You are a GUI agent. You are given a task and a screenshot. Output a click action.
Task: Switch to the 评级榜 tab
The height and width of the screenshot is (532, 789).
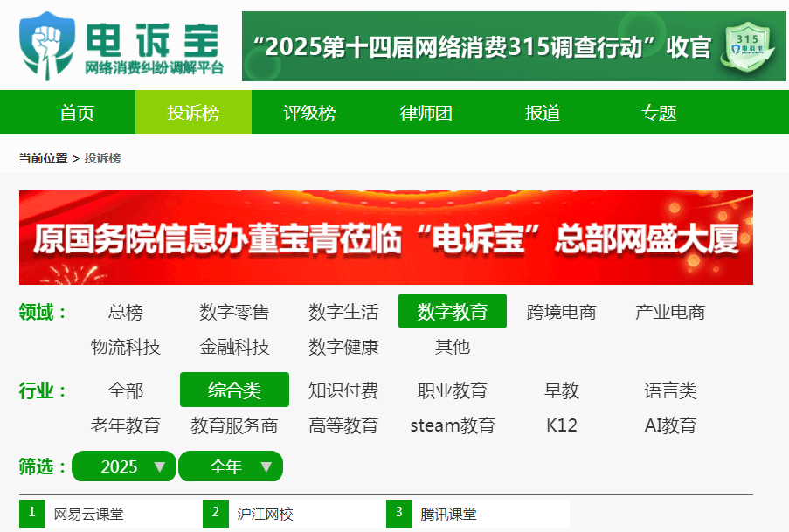click(309, 113)
